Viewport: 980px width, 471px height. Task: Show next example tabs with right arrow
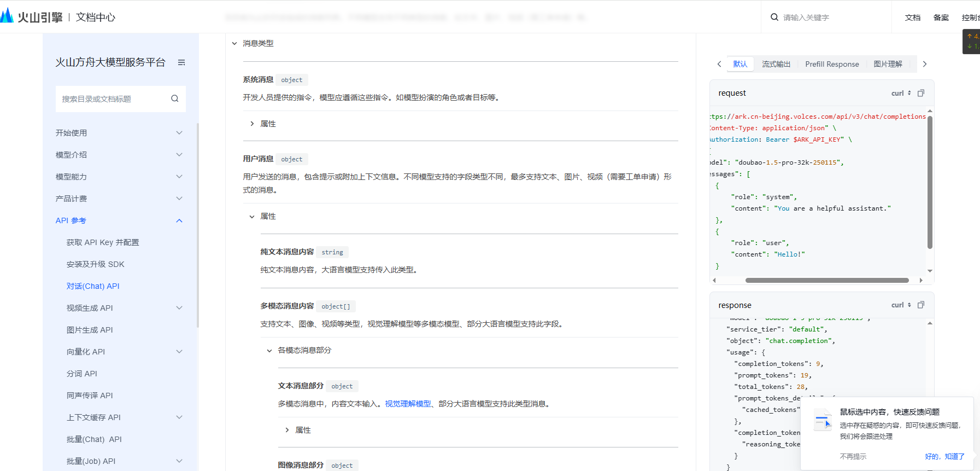[x=925, y=64]
